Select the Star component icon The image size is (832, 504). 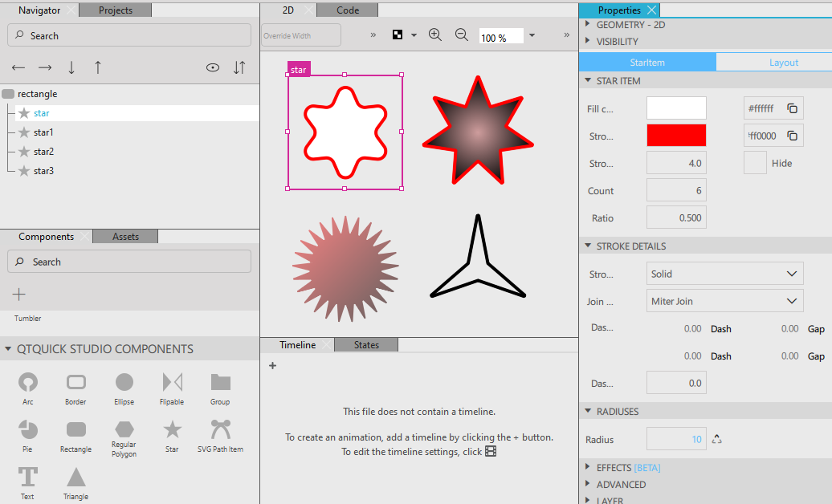(172, 429)
